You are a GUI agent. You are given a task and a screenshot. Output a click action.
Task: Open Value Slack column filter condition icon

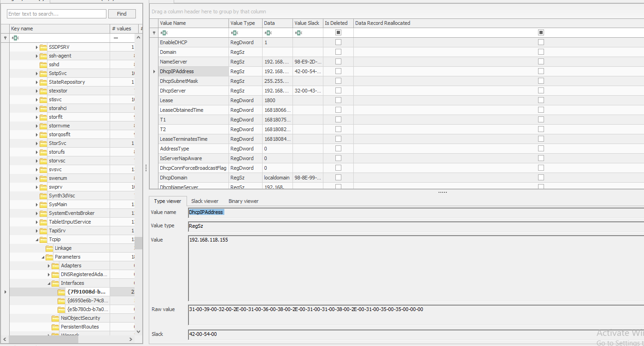point(299,33)
